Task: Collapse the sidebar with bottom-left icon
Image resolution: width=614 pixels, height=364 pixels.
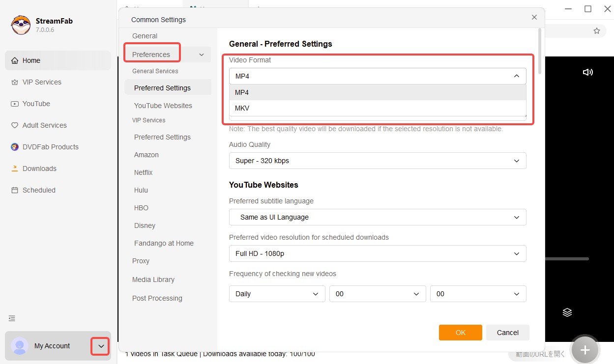Action: click(x=11, y=318)
